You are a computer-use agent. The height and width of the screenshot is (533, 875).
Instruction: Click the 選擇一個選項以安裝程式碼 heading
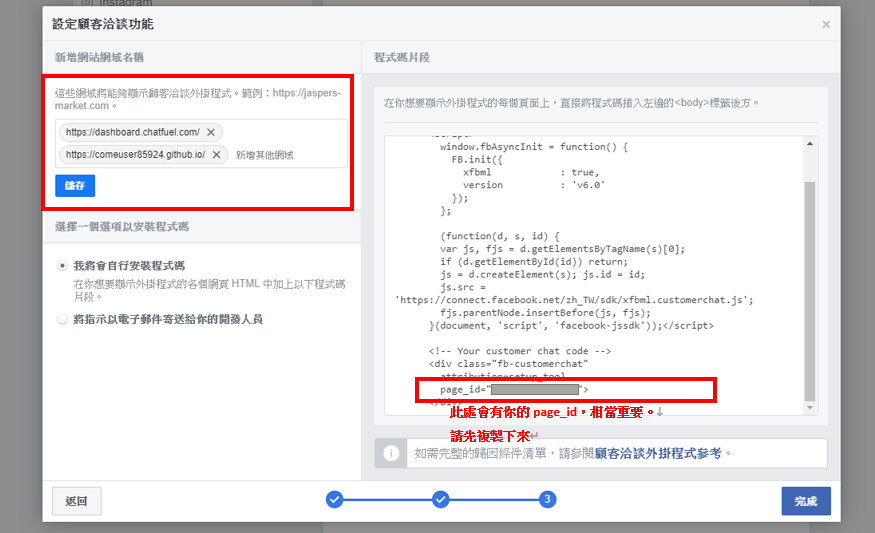[122, 227]
